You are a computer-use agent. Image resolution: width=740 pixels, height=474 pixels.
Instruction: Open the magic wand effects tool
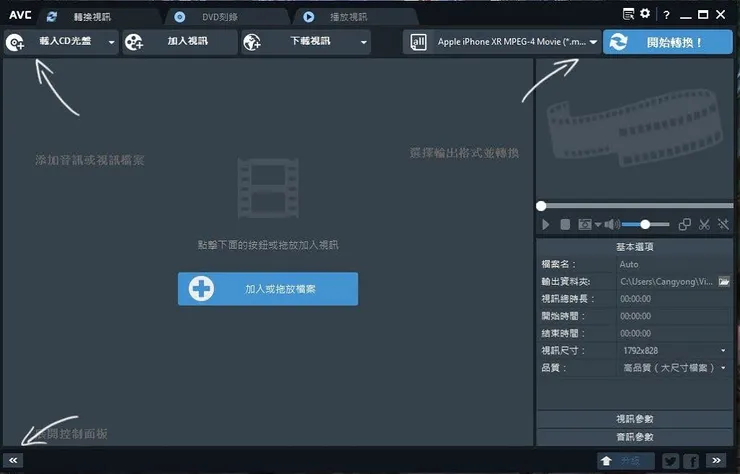[723, 224]
